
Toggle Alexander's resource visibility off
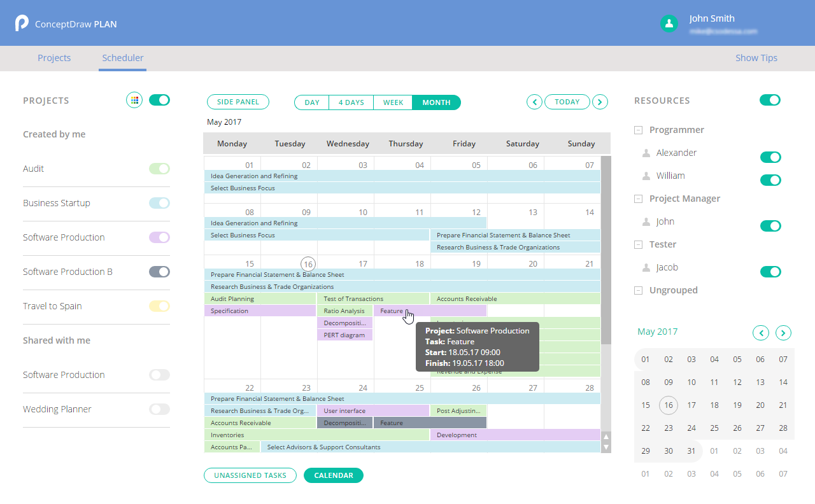point(770,157)
